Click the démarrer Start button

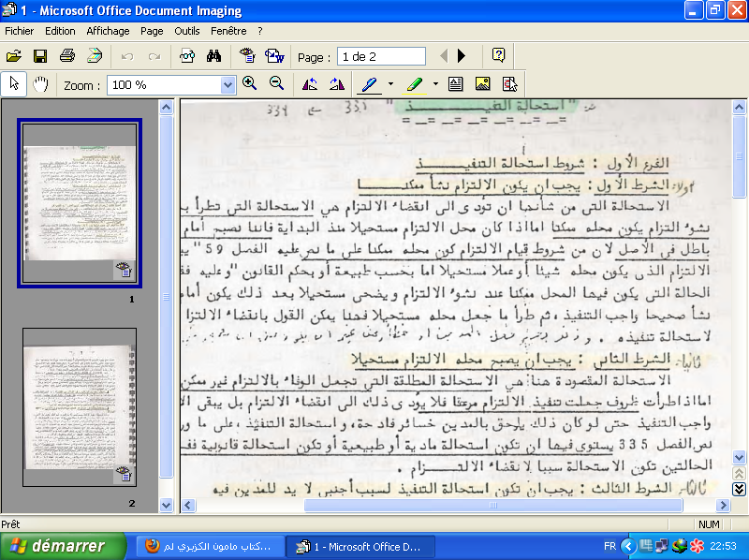[x=63, y=546]
